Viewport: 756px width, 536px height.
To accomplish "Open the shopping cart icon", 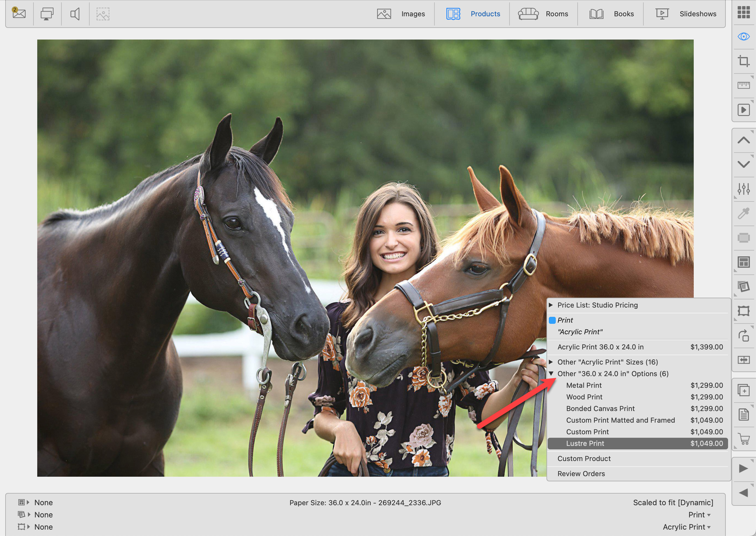I will click(743, 439).
